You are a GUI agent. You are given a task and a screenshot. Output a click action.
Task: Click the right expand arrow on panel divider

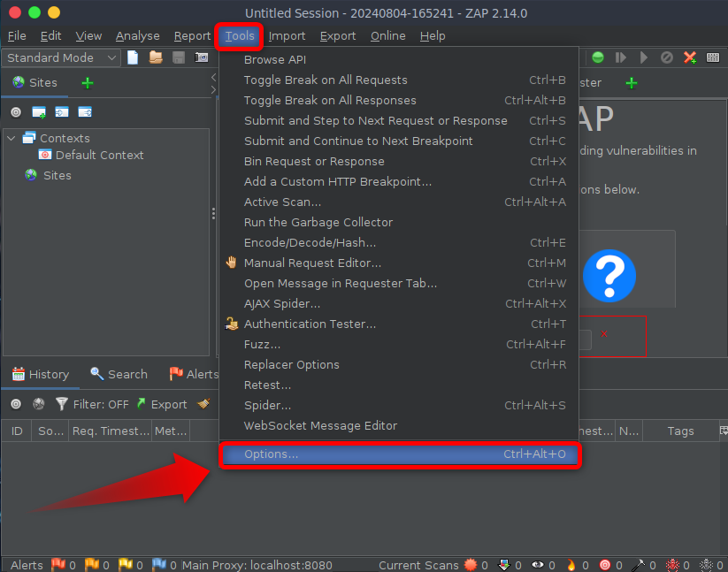click(213, 89)
